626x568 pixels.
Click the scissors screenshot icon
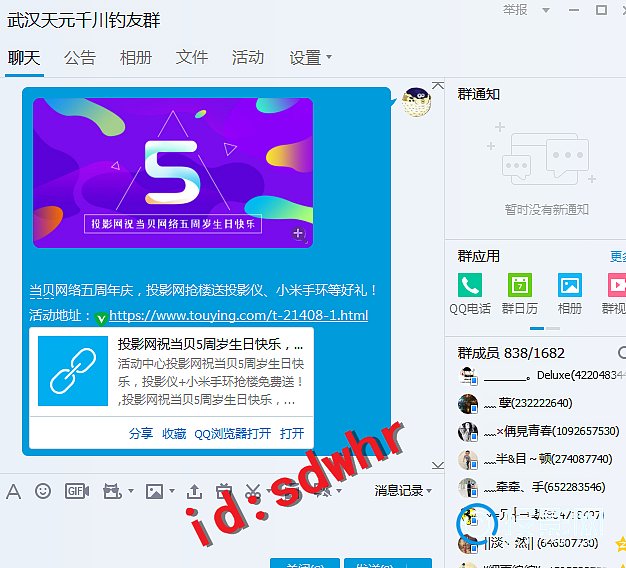253,491
